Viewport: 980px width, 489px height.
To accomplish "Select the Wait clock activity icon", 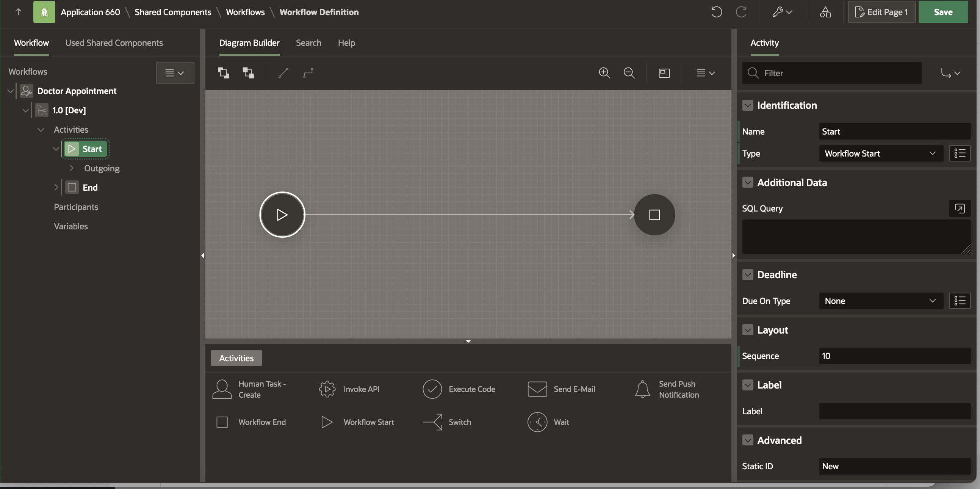I will (537, 422).
